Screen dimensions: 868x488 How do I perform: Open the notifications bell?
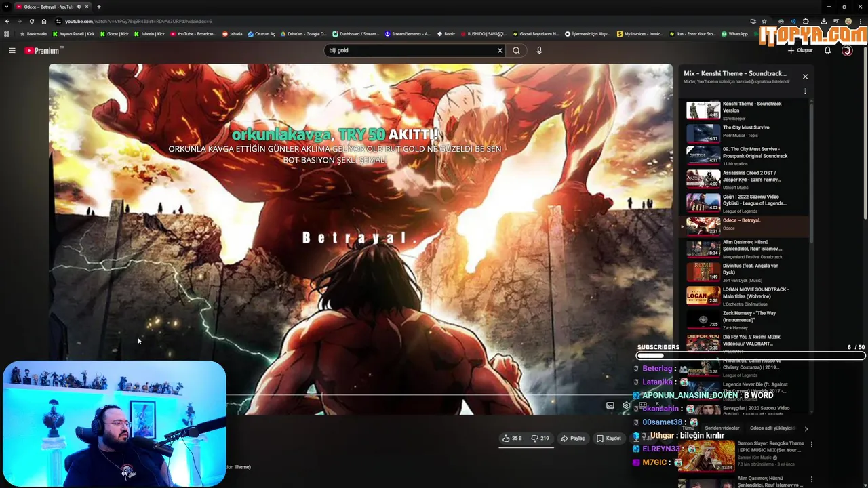tap(827, 50)
